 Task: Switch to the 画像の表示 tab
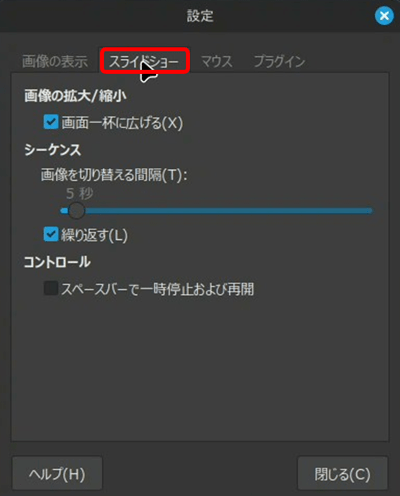pyautogui.click(x=55, y=62)
